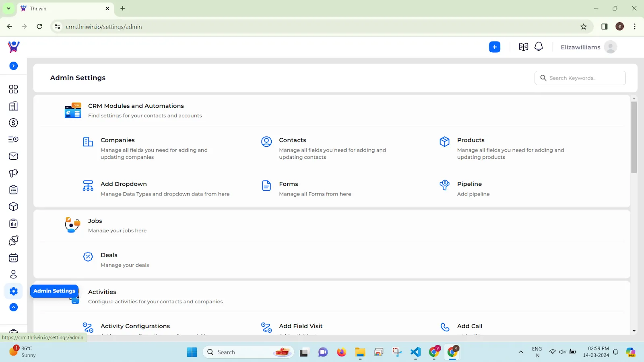The image size is (644, 362).
Task: Open the plug integrations icon in the sidebar
Action: pyautogui.click(x=13, y=241)
